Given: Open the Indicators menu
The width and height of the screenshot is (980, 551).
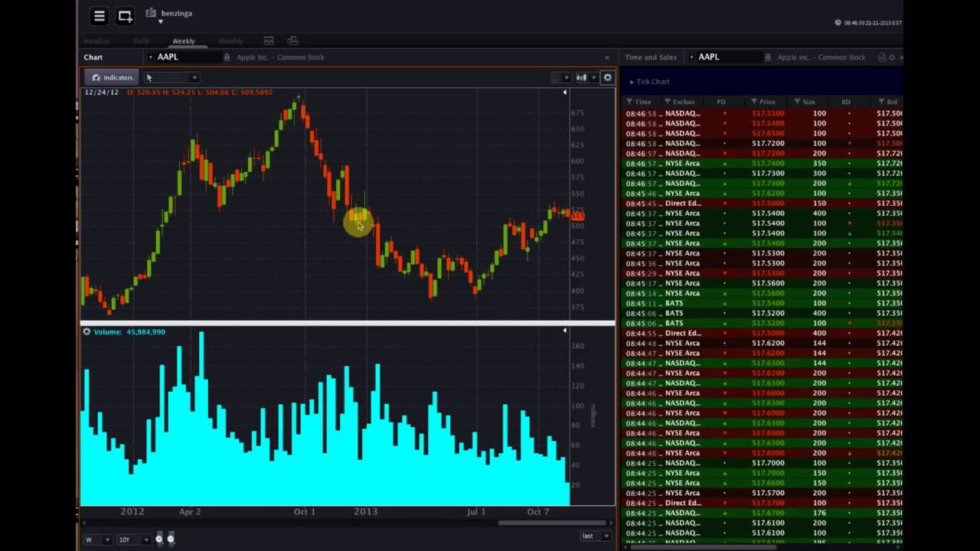Looking at the screenshot, I should coord(113,77).
